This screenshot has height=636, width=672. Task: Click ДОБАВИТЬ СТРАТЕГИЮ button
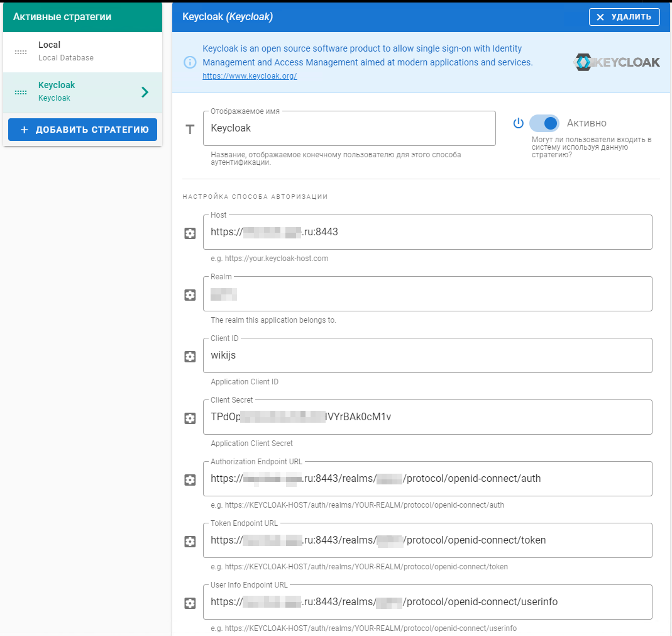tap(83, 130)
